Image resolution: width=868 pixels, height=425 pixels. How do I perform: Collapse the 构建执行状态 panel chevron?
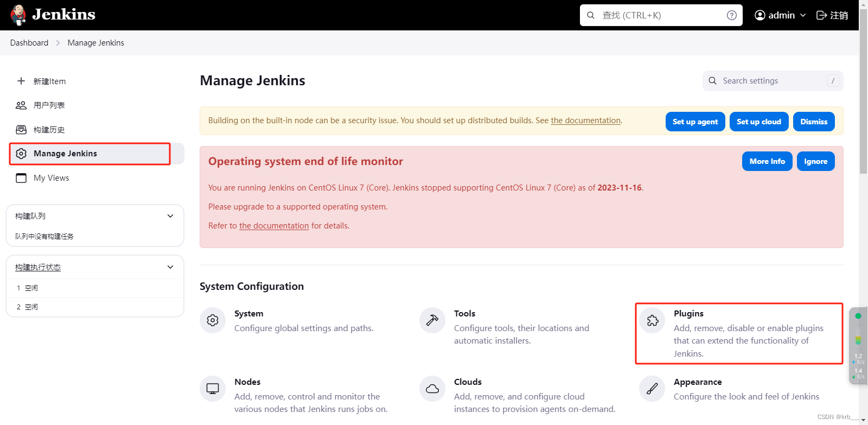[170, 267]
